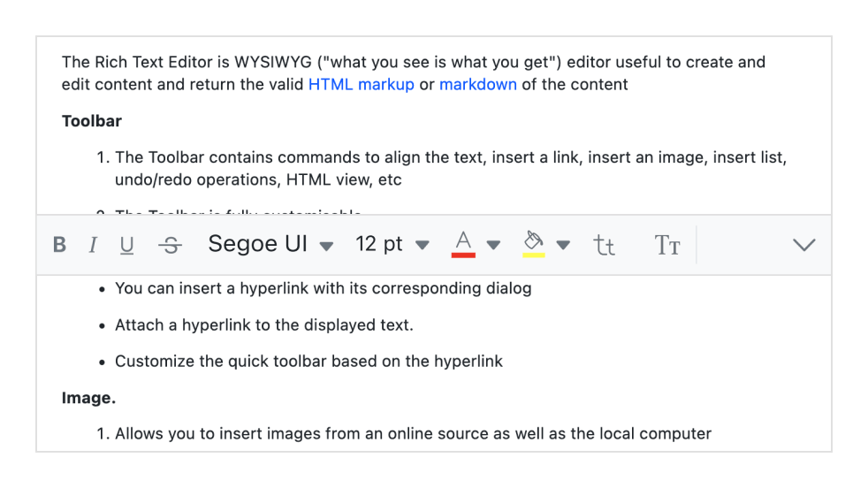Place cursor in the Image. heading
Viewport: 868px width, 488px height.
(x=88, y=398)
